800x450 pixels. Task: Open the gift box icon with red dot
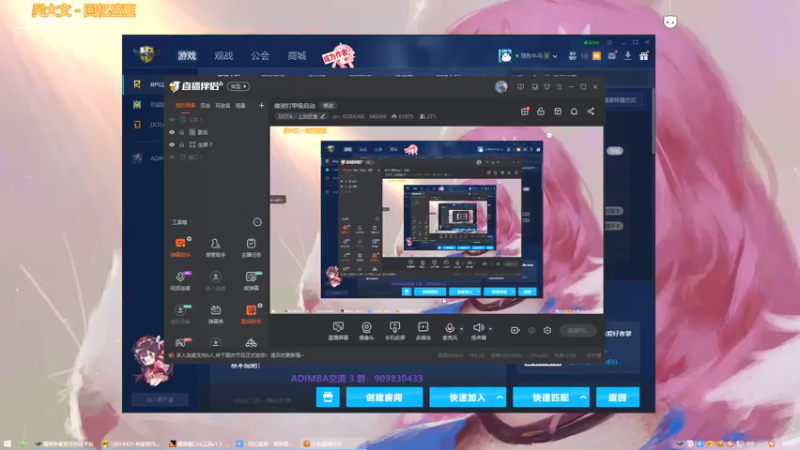(x=524, y=111)
